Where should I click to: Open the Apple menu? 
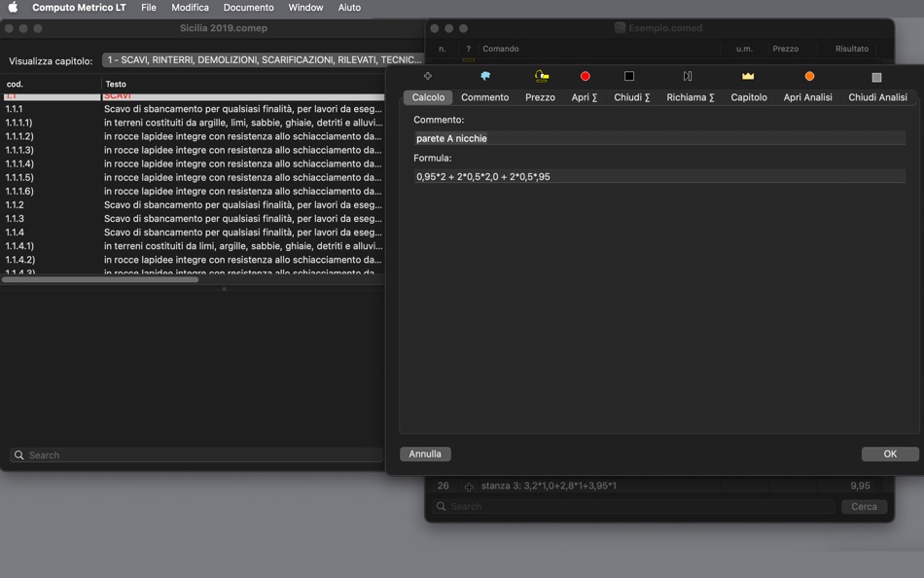13,8
